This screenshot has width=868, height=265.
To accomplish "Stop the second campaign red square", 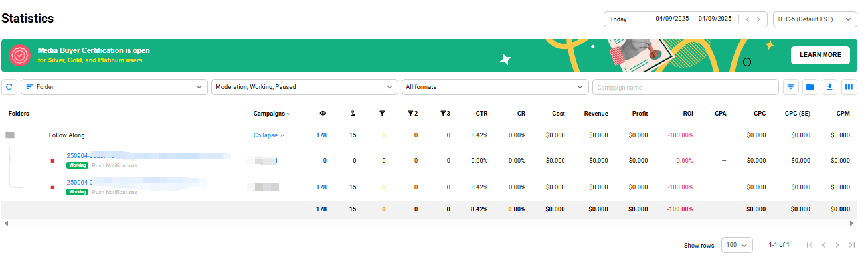I will (53, 187).
